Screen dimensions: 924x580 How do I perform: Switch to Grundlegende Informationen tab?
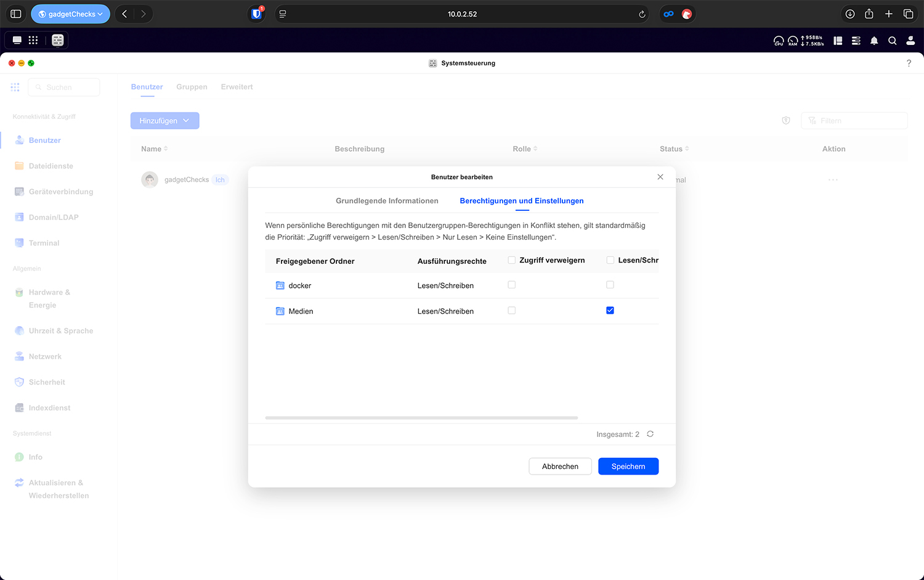tap(387, 201)
